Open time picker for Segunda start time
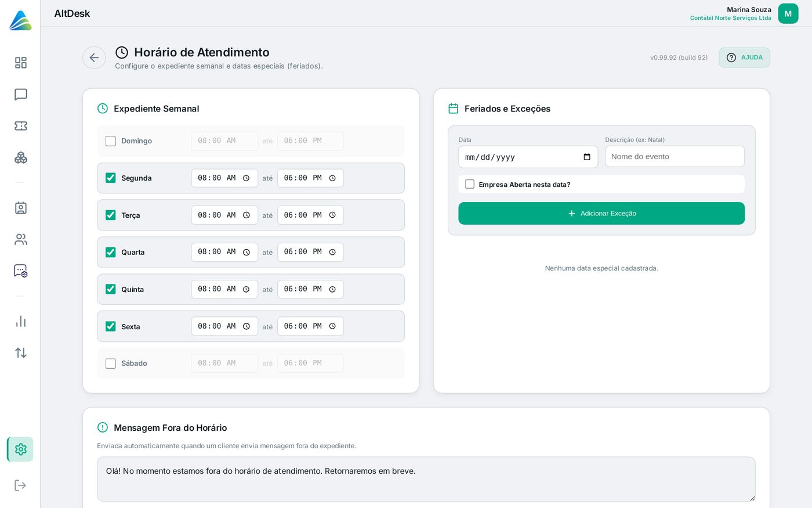This screenshot has width=812, height=508. pyautogui.click(x=246, y=178)
